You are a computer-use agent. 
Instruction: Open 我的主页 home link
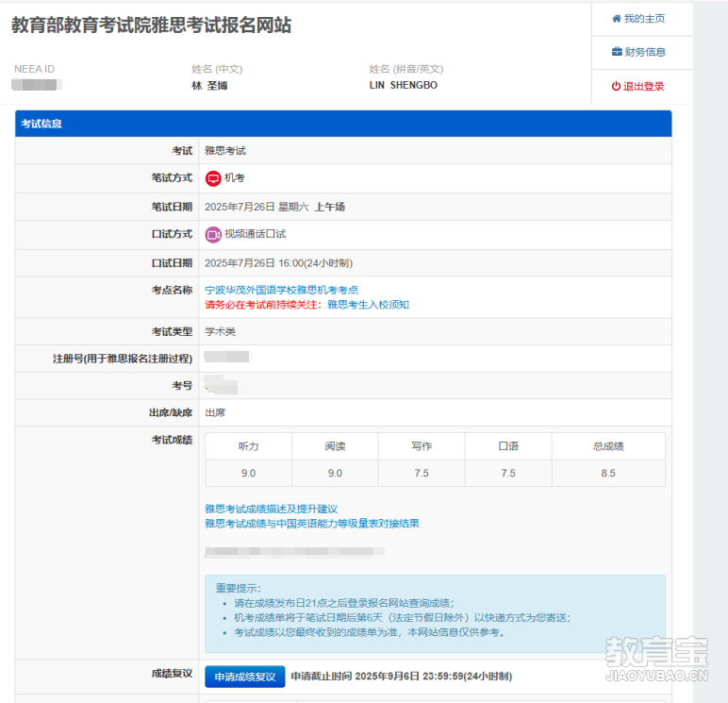tap(638, 19)
